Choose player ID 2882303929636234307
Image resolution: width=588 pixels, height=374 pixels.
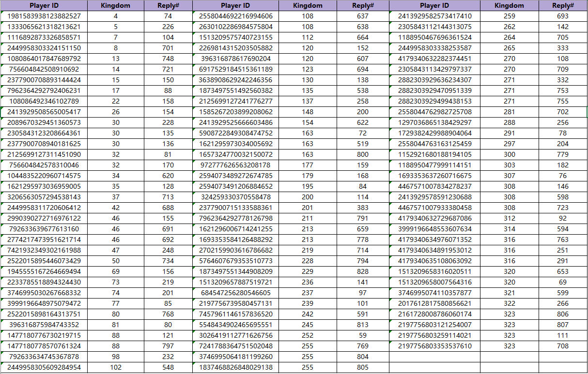click(434, 80)
